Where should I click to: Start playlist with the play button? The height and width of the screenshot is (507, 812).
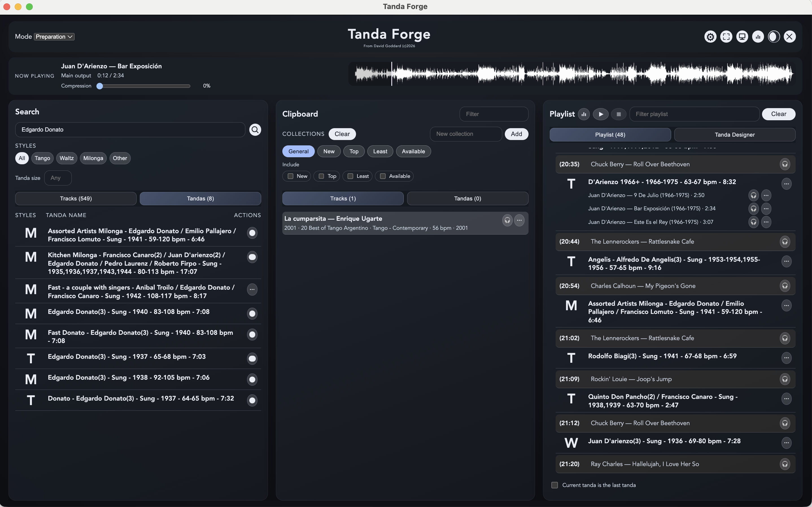(601, 114)
